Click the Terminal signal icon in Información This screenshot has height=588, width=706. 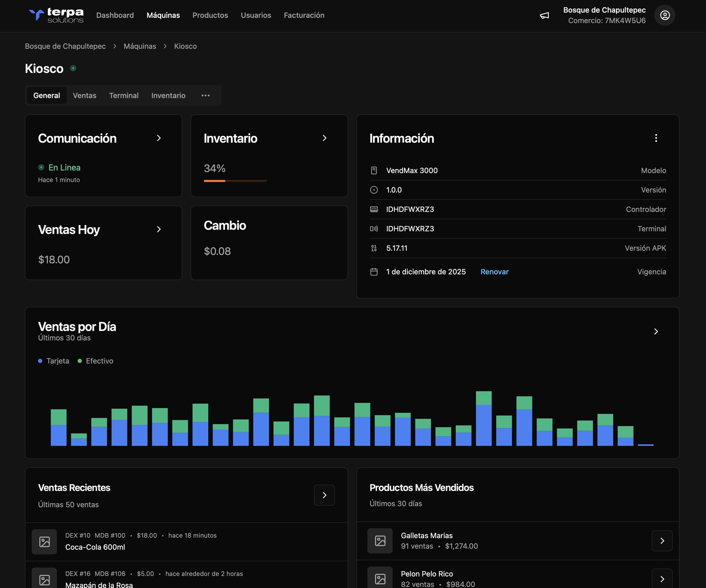click(x=374, y=229)
